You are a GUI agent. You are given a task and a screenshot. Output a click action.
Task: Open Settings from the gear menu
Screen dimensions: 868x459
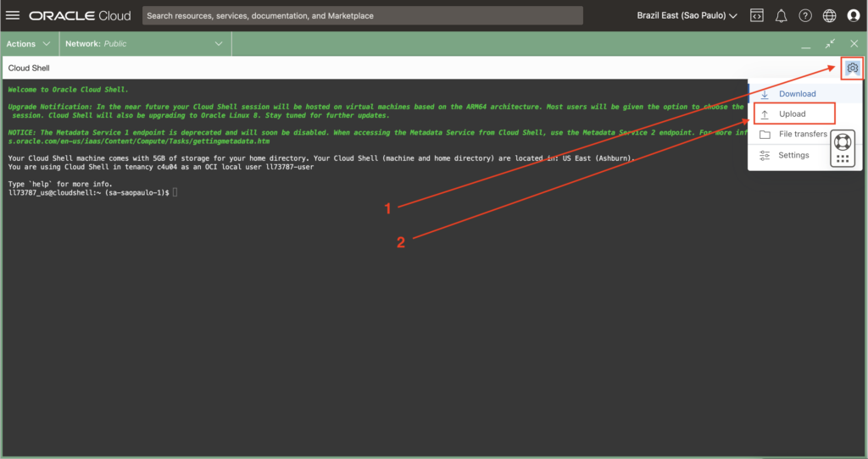(x=793, y=155)
